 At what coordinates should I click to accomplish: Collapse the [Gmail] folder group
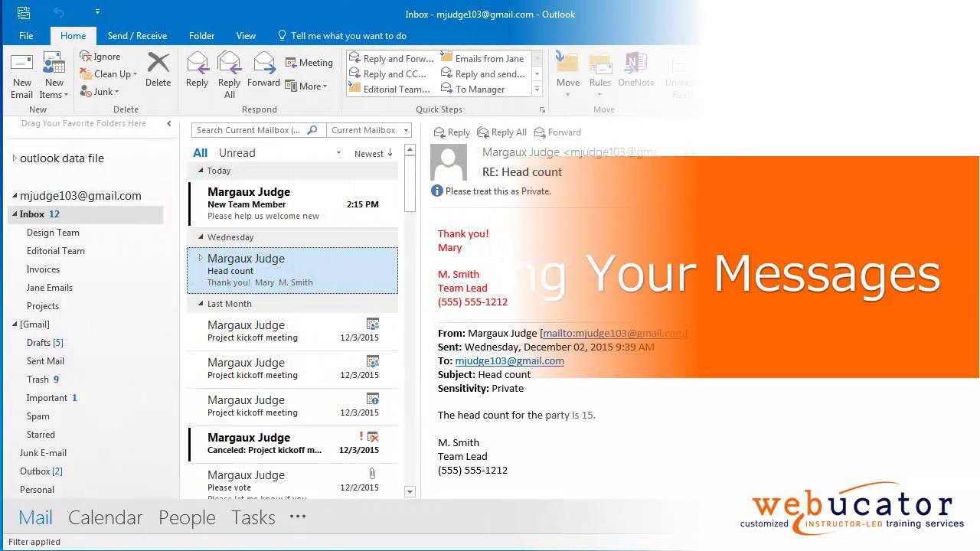click(x=15, y=324)
